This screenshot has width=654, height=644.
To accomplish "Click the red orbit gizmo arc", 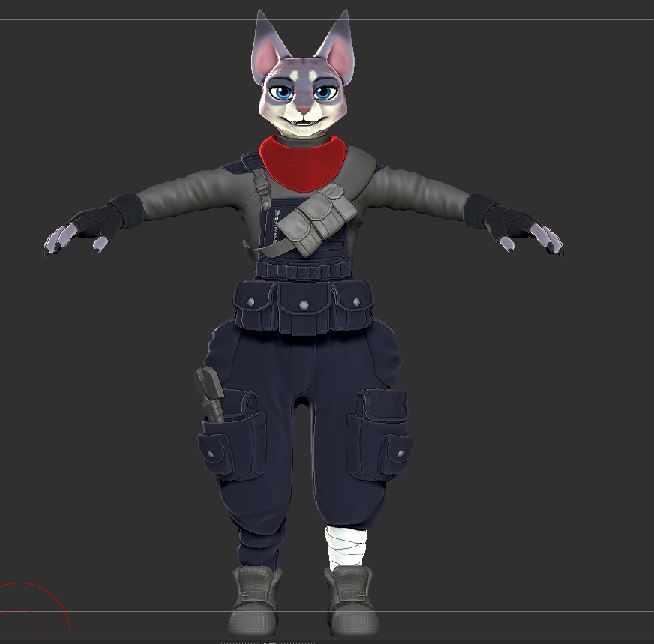I will point(19,583).
